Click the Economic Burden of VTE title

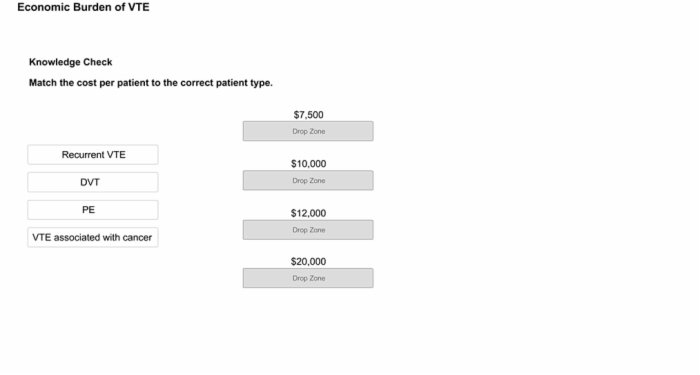[x=83, y=7]
